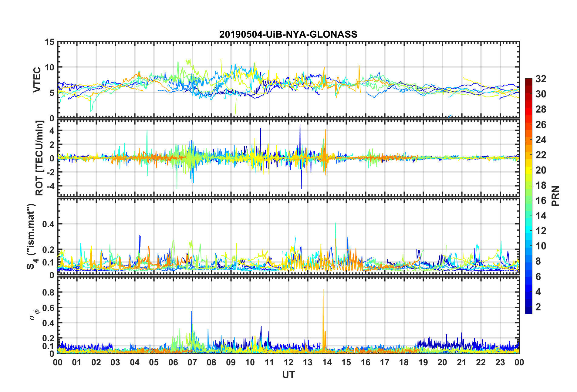Select PRN colorbar tick label 6
This screenshot has height=392, width=577.
pos(538,277)
